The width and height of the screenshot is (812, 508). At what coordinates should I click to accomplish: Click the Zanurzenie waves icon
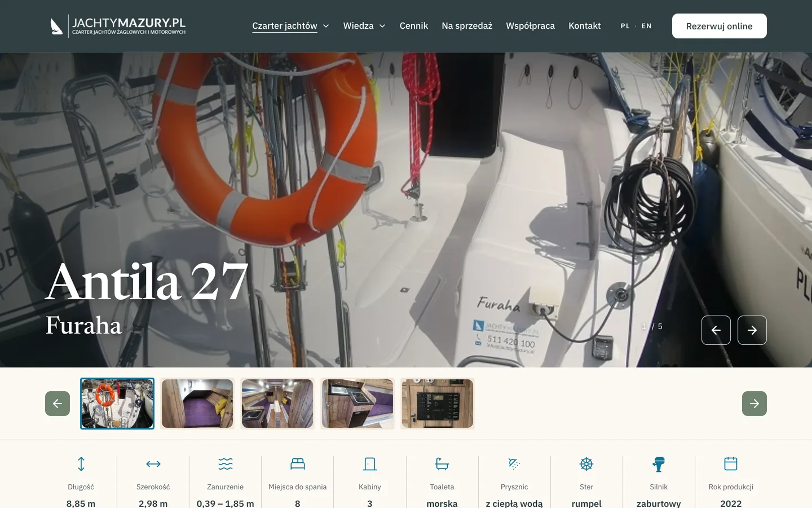point(226,464)
